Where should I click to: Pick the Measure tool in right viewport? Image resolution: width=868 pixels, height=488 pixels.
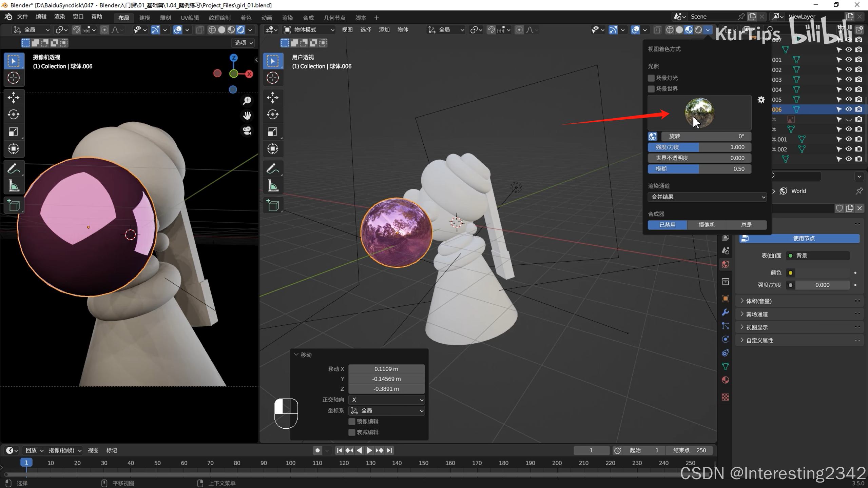tap(273, 186)
